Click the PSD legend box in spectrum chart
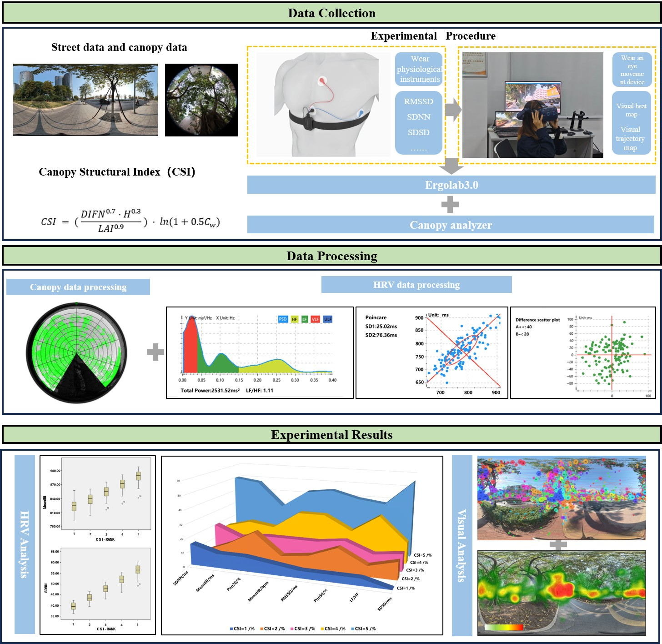The height and width of the screenshot is (644, 662). [x=283, y=319]
